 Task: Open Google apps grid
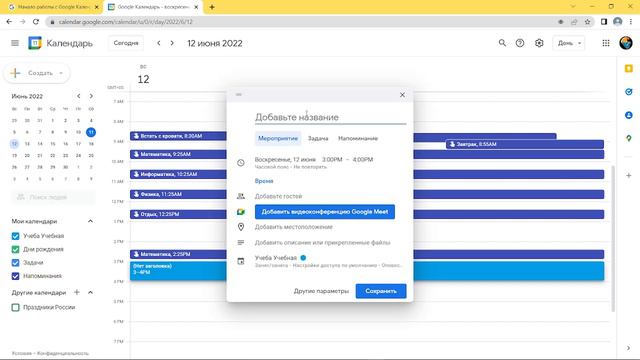point(606,43)
